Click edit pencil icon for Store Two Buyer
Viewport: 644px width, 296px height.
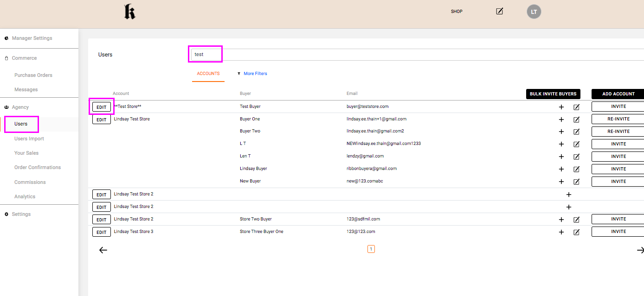(576, 220)
